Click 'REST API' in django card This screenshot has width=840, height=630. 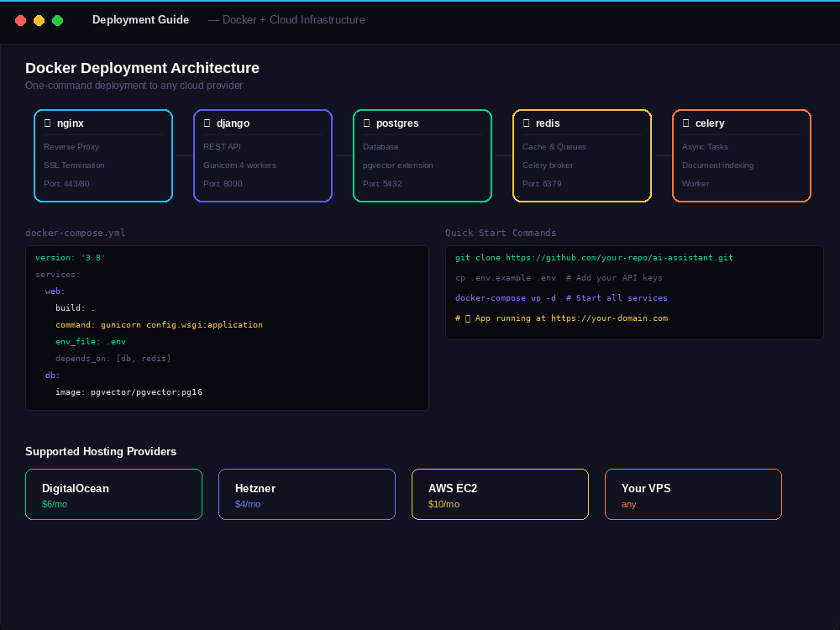pyautogui.click(x=222, y=147)
